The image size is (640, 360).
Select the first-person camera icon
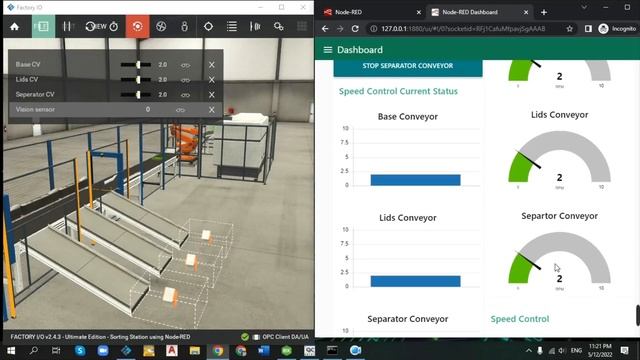coord(184,27)
